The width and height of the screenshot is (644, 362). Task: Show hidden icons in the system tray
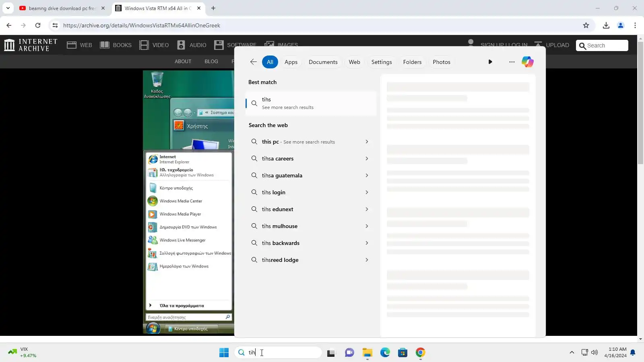point(572,353)
